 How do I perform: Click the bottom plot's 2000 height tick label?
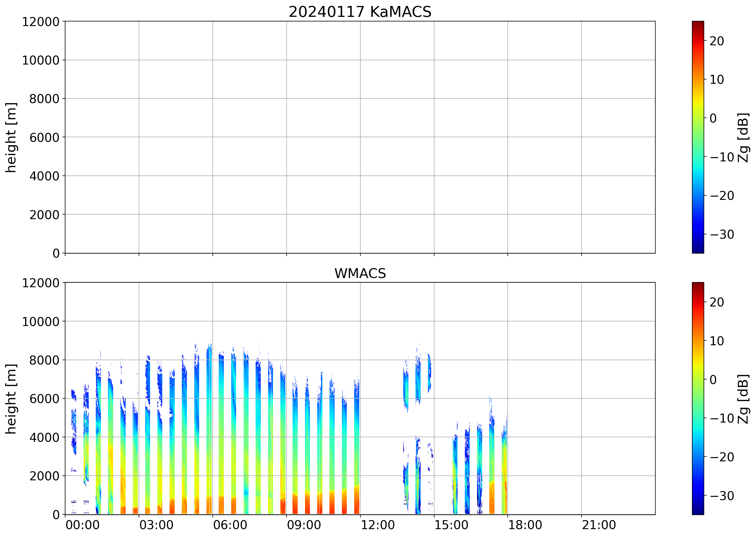tap(44, 476)
